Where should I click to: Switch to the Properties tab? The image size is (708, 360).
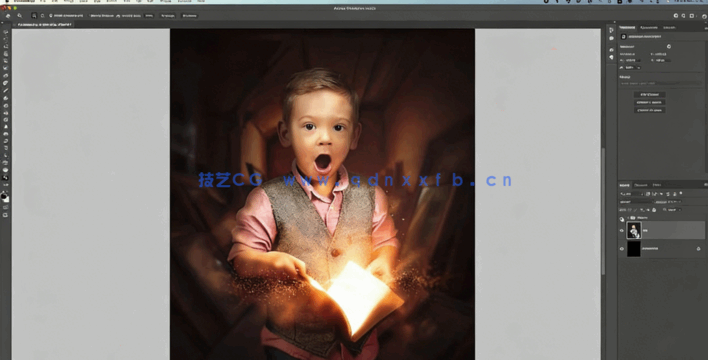coord(627,28)
